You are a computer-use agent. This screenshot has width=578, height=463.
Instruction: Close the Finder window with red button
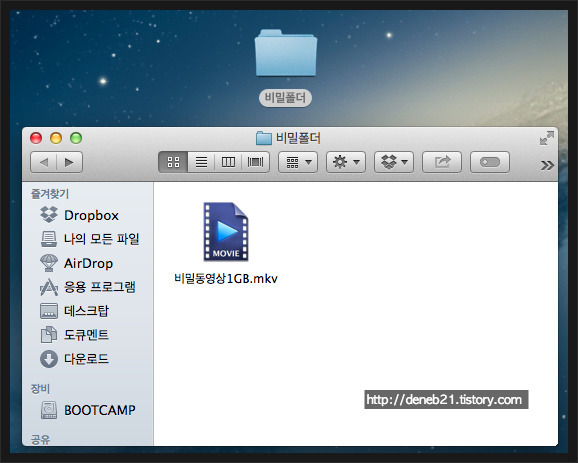(x=36, y=138)
